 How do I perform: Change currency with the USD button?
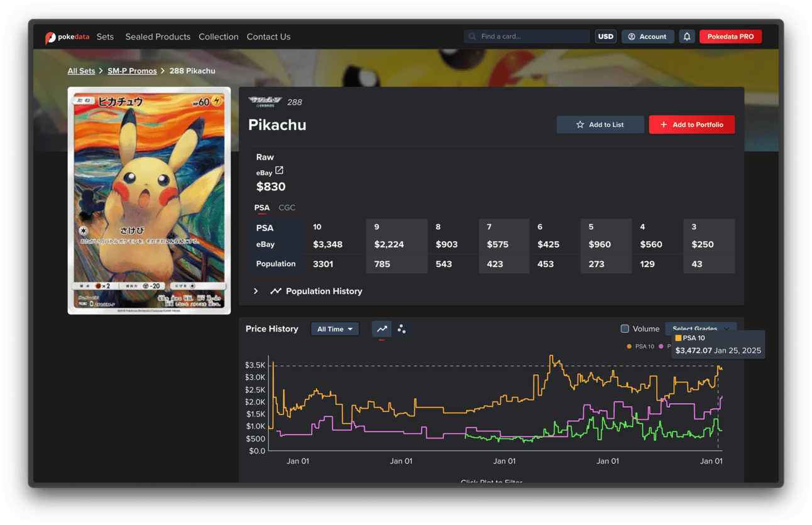(x=605, y=37)
